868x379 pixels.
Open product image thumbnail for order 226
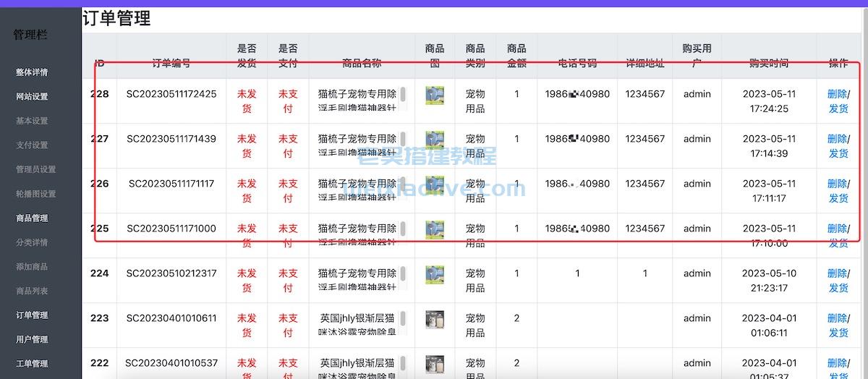click(435, 185)
